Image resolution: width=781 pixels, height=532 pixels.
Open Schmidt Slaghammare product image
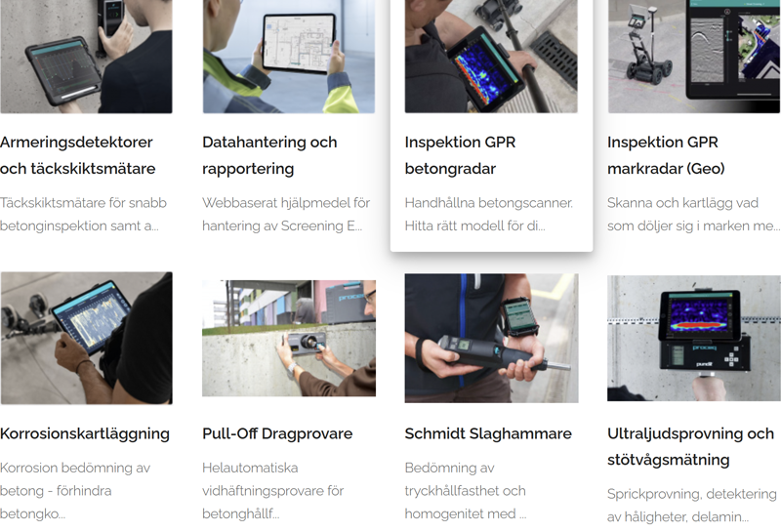tap(492, 338)
